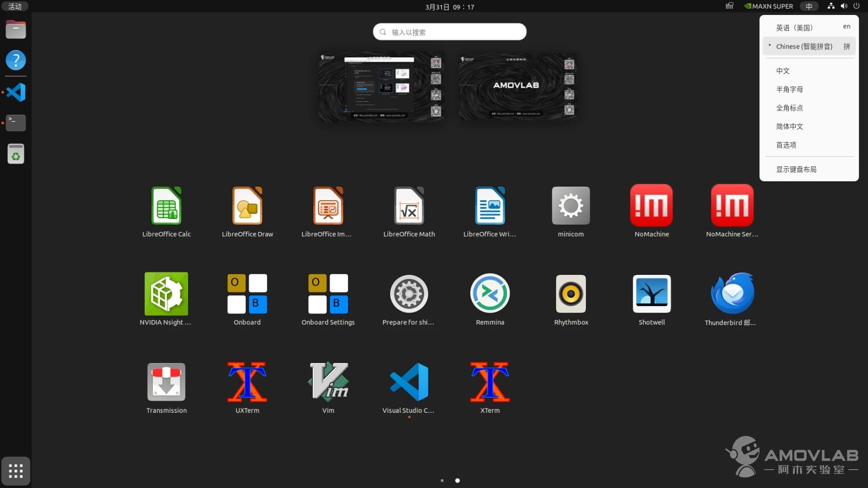Image resolution: width=868 pixels, height=488 pixels.
Task: Select Chinese (智能拼音) input source
Action: tap(809, 46)
